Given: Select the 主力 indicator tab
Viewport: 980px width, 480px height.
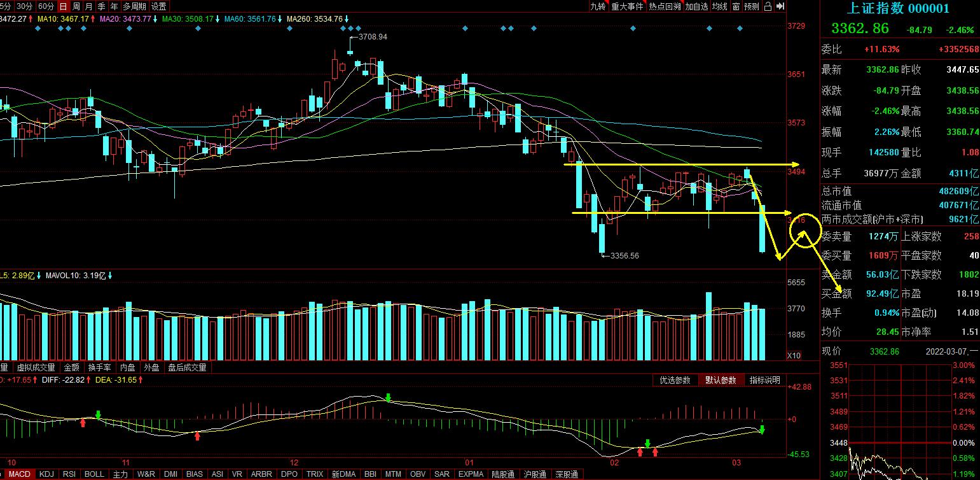Looking at the screenshot, I should [120, 474].
